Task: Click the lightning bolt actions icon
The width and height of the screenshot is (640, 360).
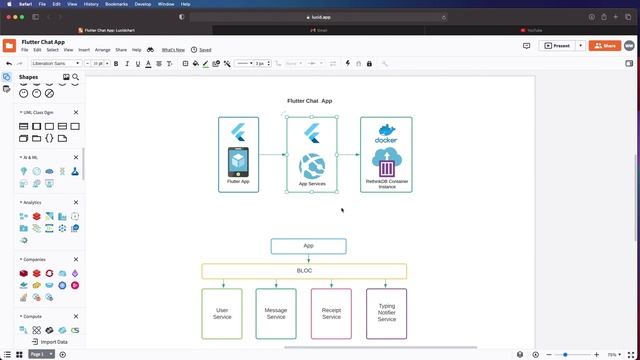Action: click(x=348, y=63)
